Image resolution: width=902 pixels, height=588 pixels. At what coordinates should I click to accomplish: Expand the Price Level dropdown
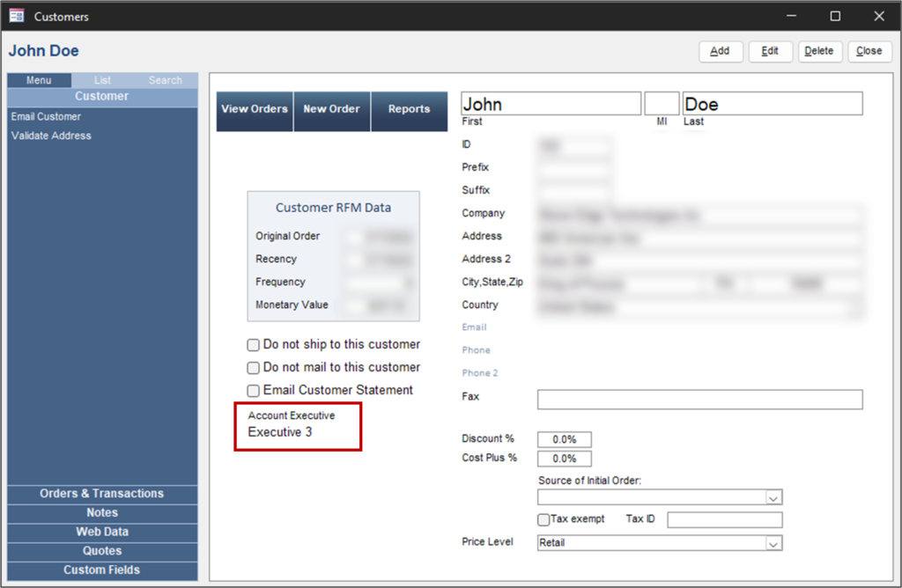[773, 544]
